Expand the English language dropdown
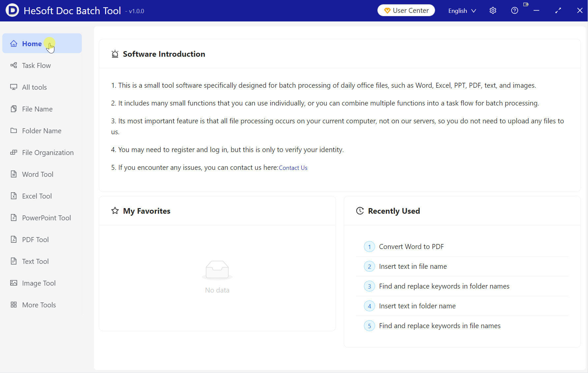The width and height of the screenshot is (588, 373). coord(462,11)
